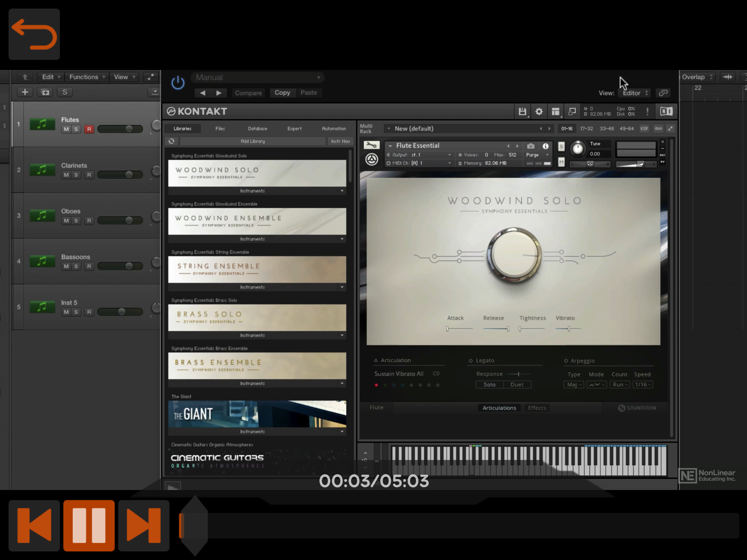Viewport: 747px width, 560px height.
Task: Expand Woodwind Solo Instruments dropdown
Action: click(342, 191)
